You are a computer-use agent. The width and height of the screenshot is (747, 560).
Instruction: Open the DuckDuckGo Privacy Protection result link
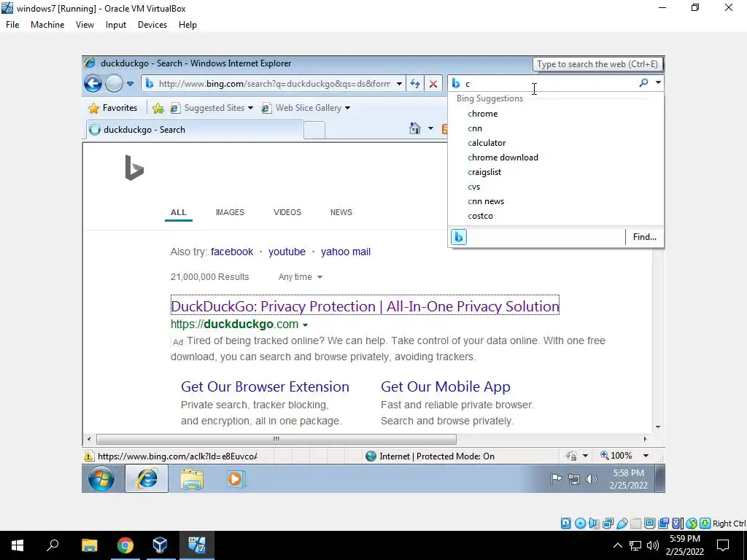tap(365, 306)
